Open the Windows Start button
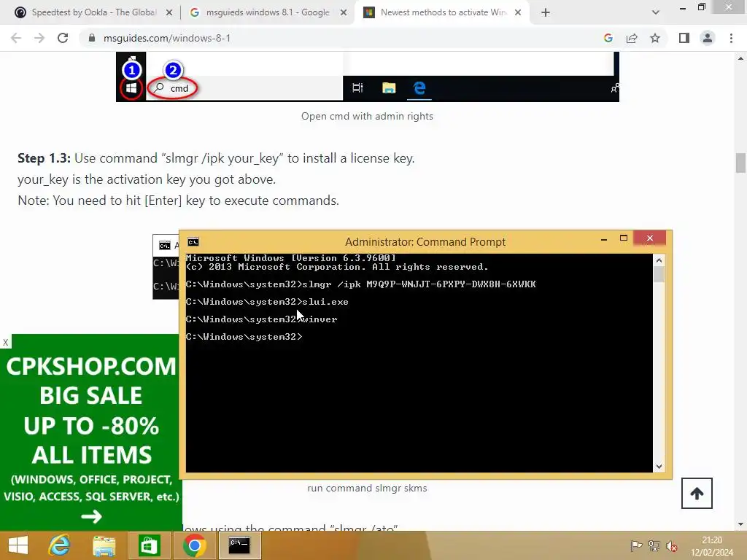The height and width of the screenshot is (560, 747). click(x=18, y=545)
